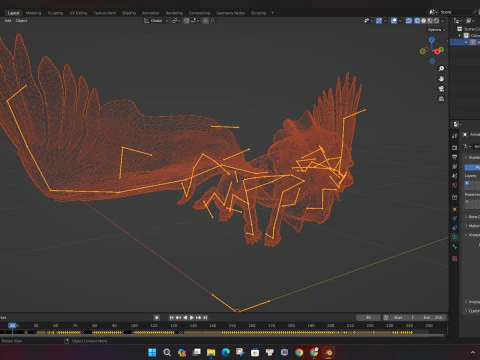
Task: Toggle viewport gizmos display
Action: (x=379, y=21)
